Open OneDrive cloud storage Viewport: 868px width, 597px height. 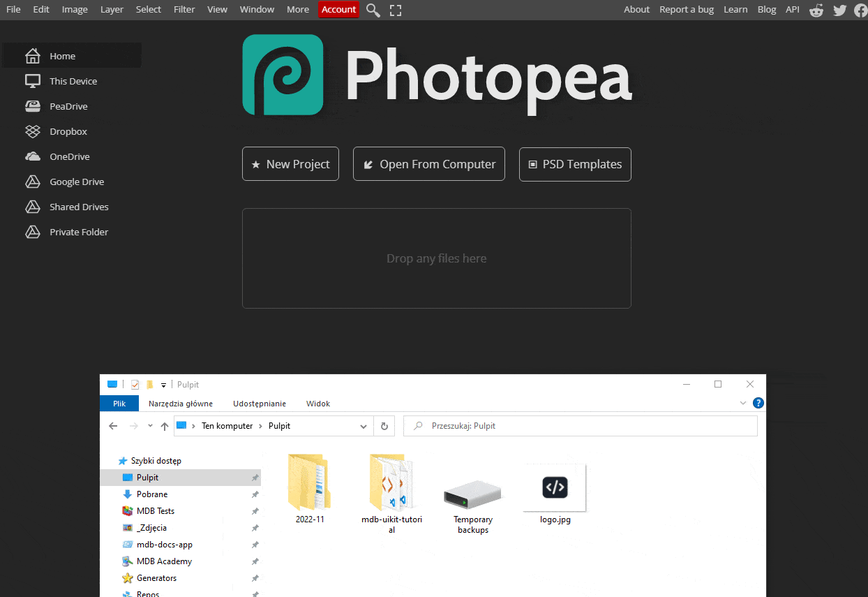[x=69, y=156]
